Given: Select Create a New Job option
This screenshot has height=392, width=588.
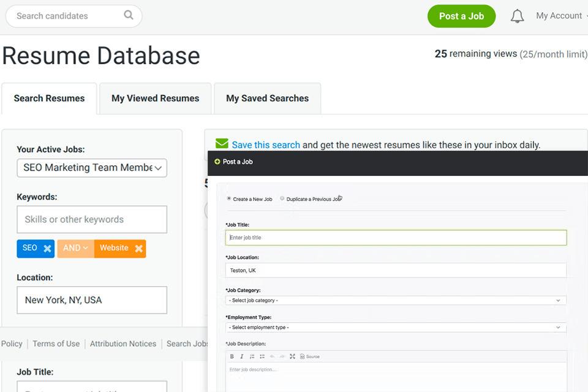Looking at the screenshot, I should 229,198.
